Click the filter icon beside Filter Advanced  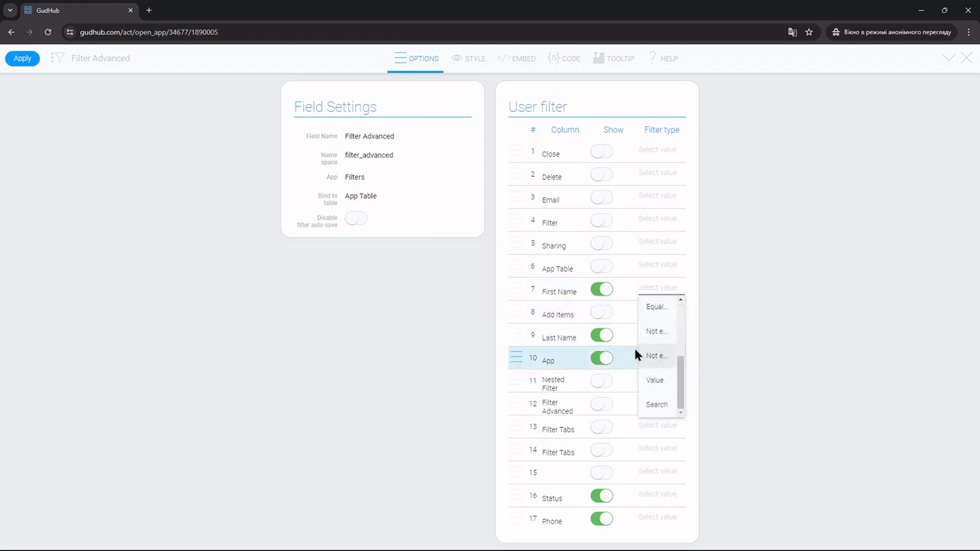[57, 58]
